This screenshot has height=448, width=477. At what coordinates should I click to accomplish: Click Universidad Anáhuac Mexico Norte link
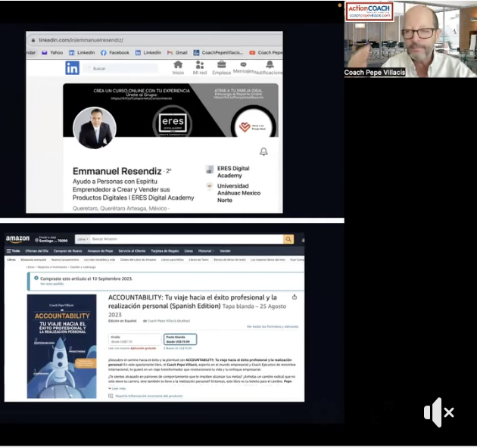pos(238,193)
